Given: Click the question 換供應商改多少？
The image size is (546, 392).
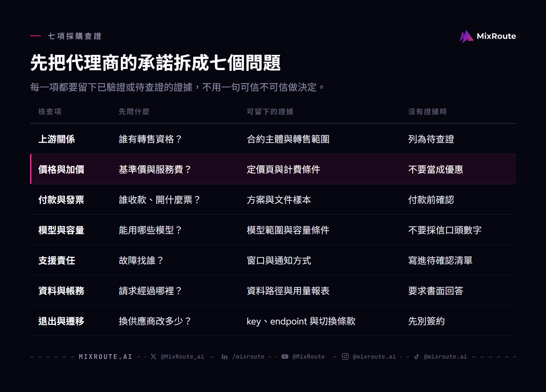Looking at the screenshot, I should (x=155, y=321).
